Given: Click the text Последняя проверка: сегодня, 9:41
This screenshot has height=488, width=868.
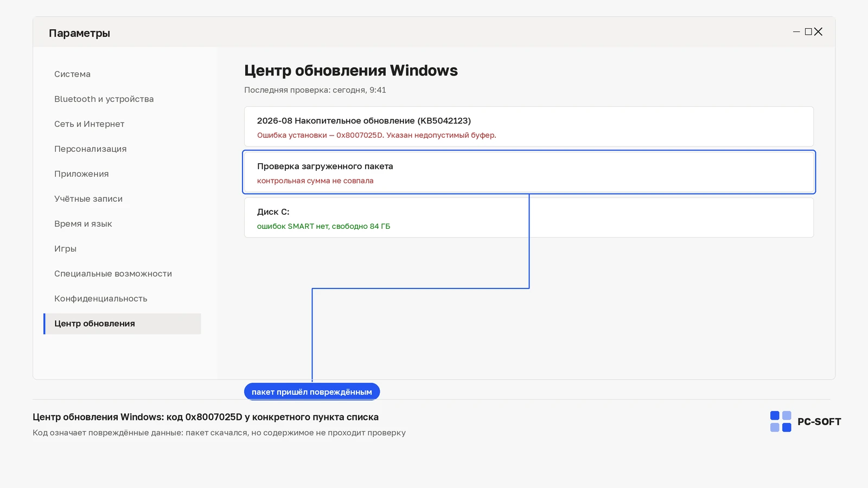Looking at the screenshot, I should tap(315, 90).
